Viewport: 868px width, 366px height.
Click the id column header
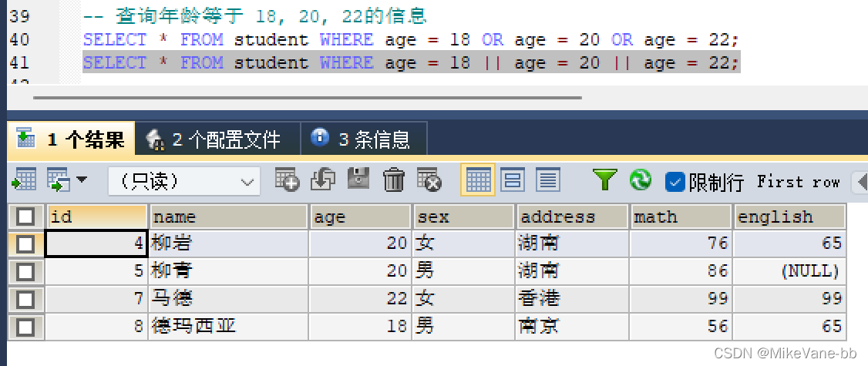[x=96, y=217]
